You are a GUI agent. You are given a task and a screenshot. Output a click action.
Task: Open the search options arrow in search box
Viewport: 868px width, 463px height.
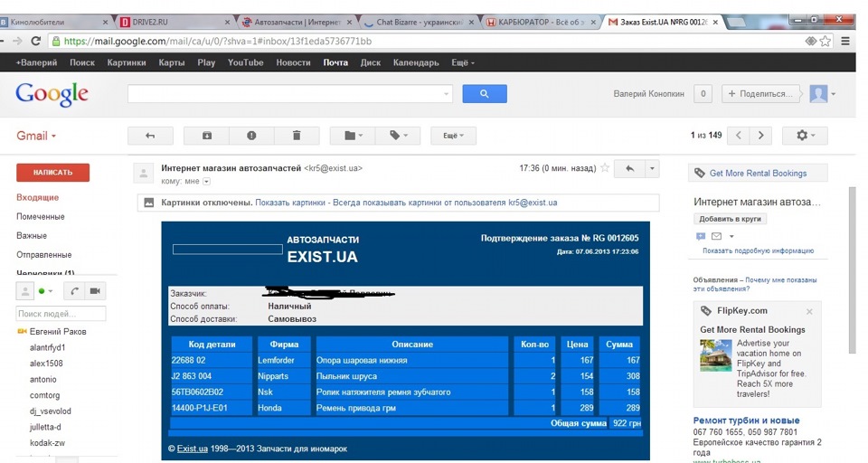446,94
